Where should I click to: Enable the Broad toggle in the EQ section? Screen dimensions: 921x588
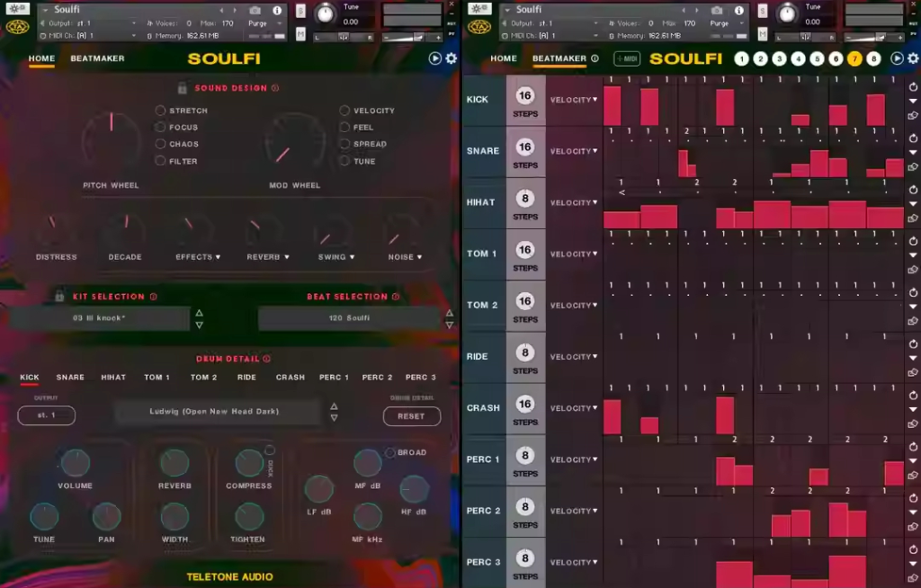[x=390, y=452]
